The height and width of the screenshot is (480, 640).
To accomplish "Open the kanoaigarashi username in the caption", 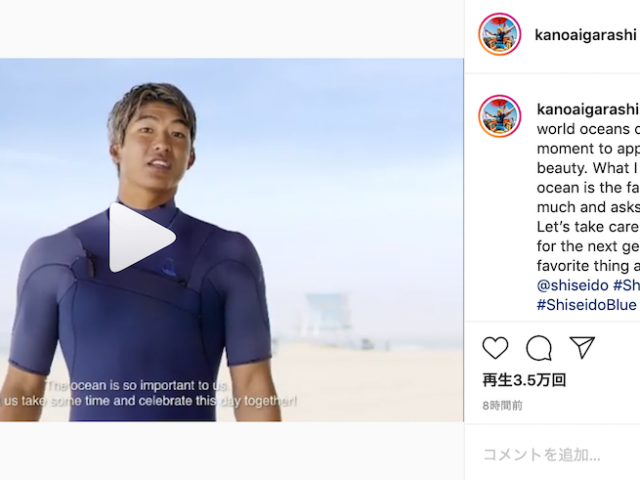I will pyautogui.click(x=588, y=109).
